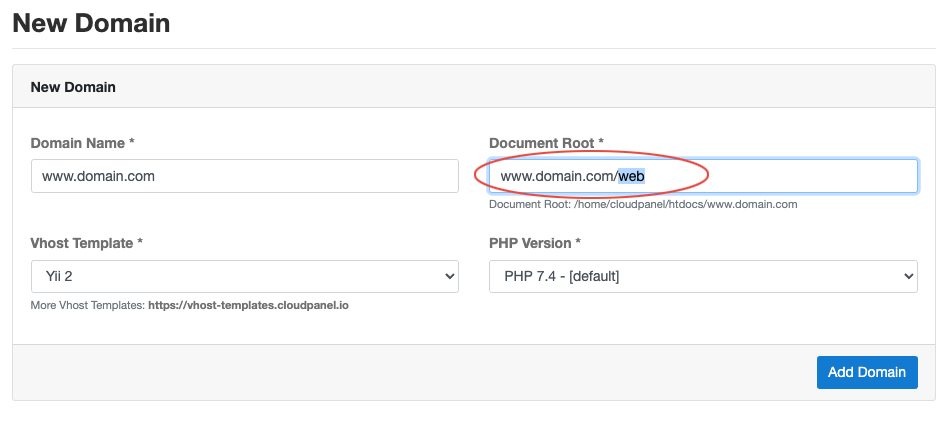Screen dimensions: 946x422
Task: Click the highlighted "web" text in Document Root
Action: [631, 177]
